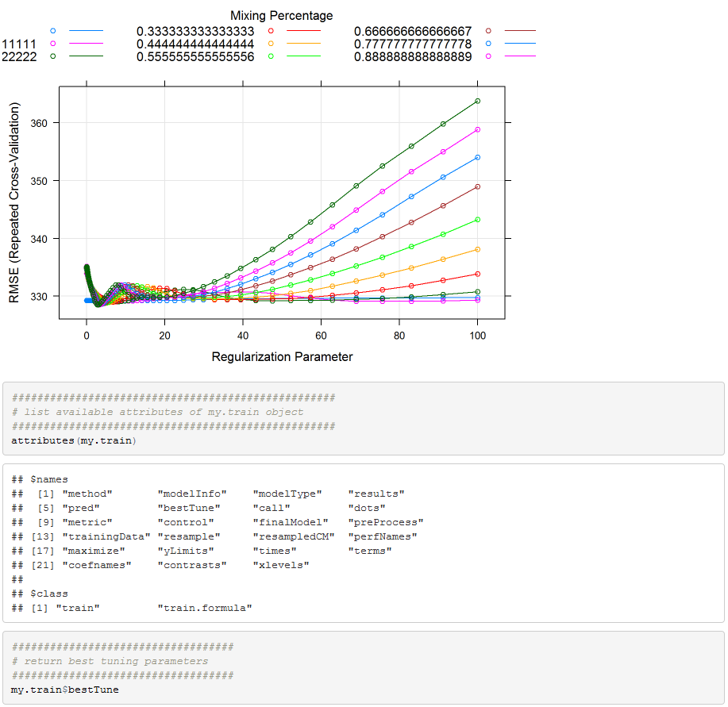Select the "finalModel" attribute name
The width and height of the screenshot is (728, 707).
coord(291,522)
